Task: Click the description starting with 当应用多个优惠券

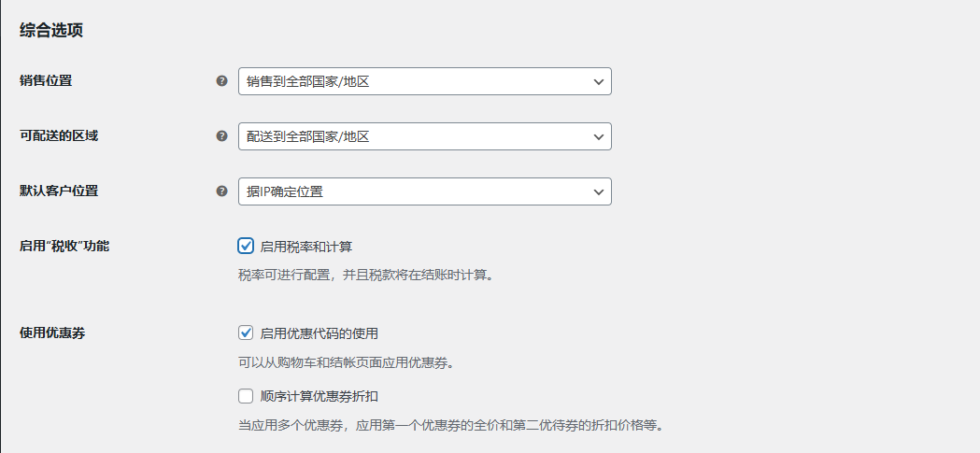Action: click(450, 426)
